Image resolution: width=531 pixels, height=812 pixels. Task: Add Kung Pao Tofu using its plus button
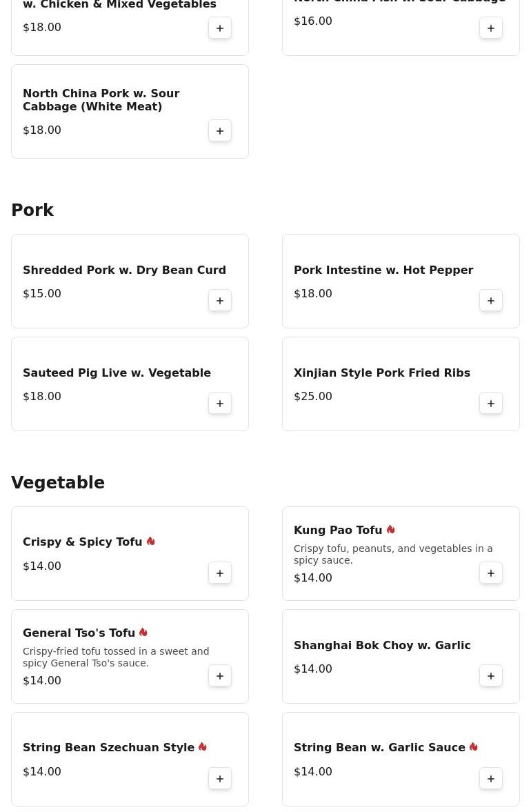click(491, 573)
